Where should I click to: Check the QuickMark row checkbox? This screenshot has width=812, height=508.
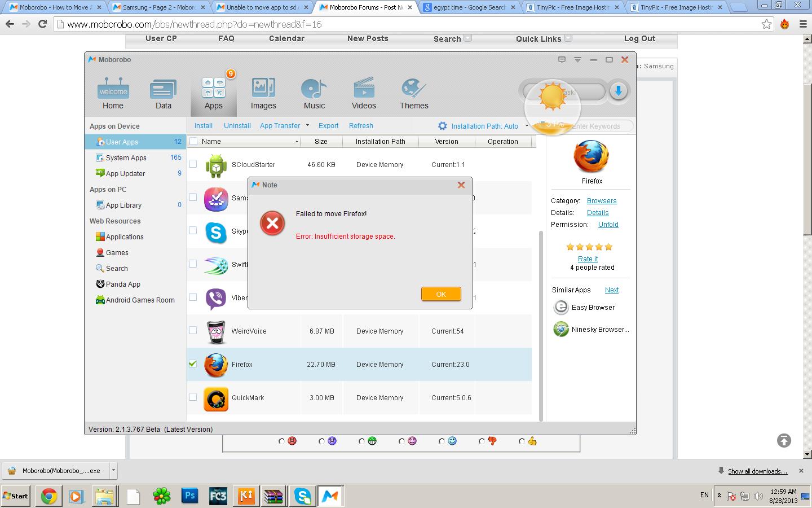click(x=193, y=397)
